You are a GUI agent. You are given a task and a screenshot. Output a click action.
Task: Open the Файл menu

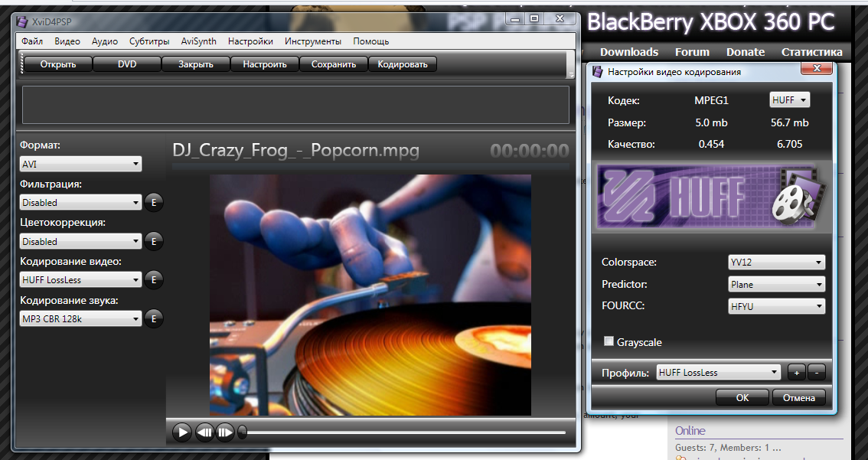32,41
